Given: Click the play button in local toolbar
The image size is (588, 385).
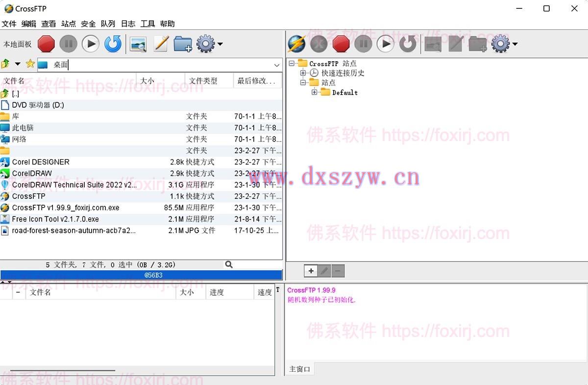Looking at the screenshot, I should click(91, 44).
